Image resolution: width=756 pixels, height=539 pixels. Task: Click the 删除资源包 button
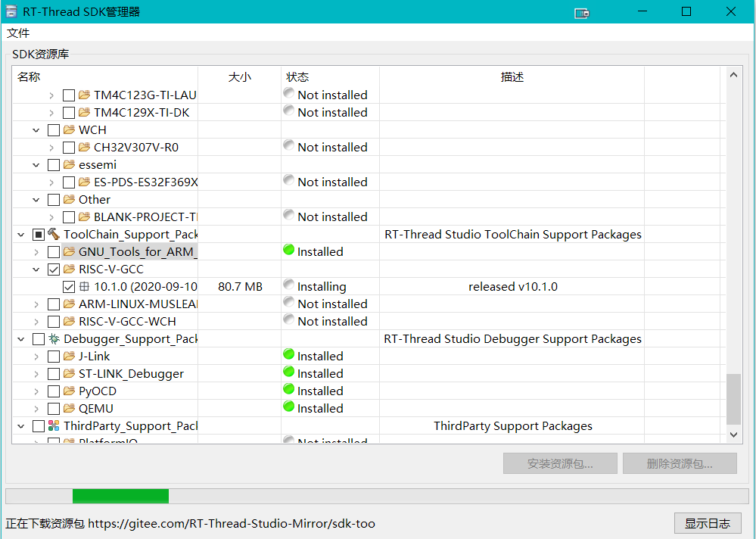[x=679, y=463]
